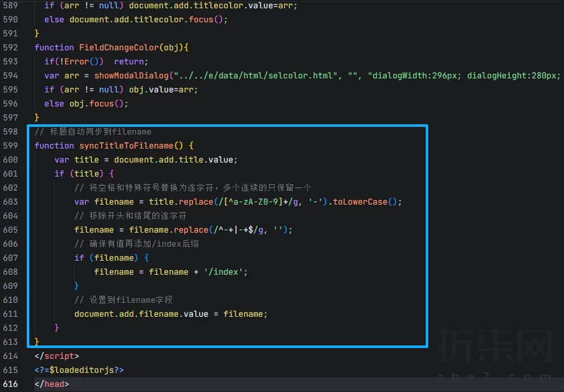Click the comment on line 598
Viewport: 564px width, 392px height.
[x=93, y=131]
